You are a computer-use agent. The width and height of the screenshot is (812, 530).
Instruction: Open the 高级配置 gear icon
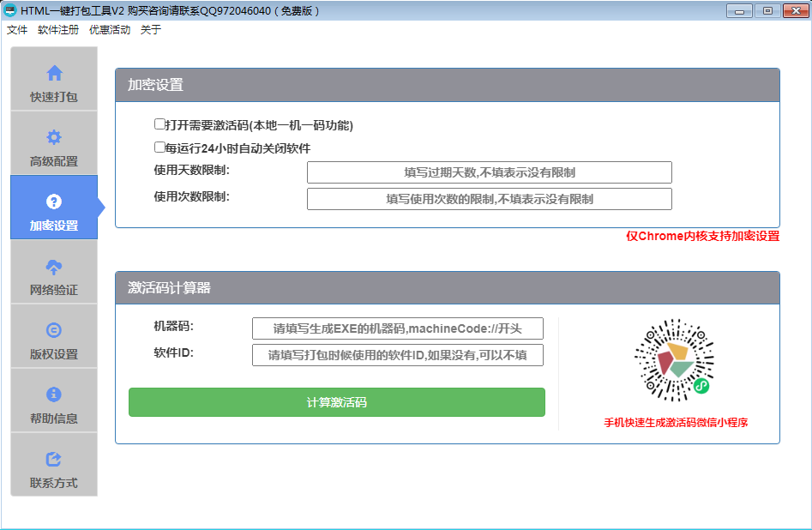coord(54,137)
